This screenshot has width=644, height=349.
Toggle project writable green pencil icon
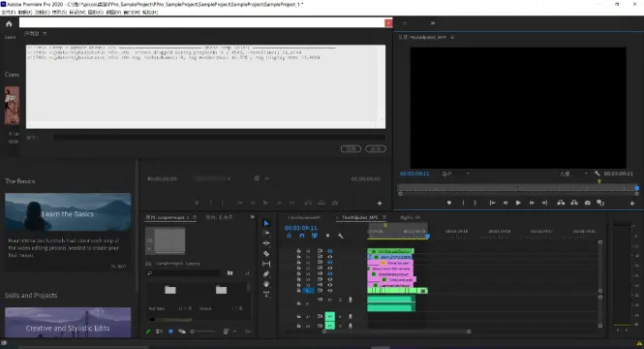[x=148, y=332]
